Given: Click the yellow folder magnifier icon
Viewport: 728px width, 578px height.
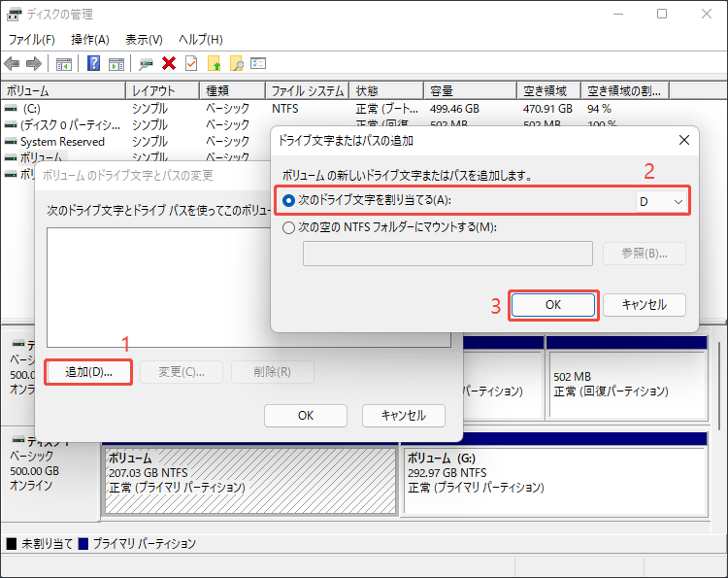Looking at the screenshot, I should tap(236, 63).
